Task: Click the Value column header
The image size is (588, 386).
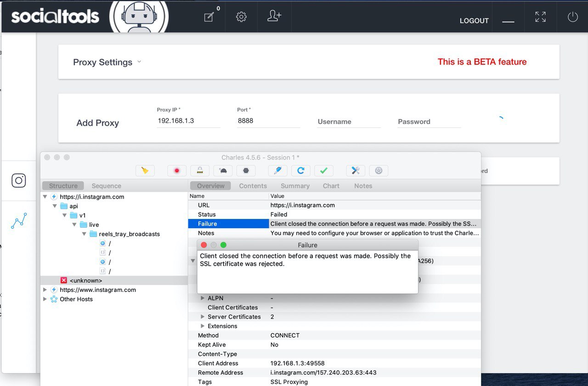Action: (x=375, y=196)
